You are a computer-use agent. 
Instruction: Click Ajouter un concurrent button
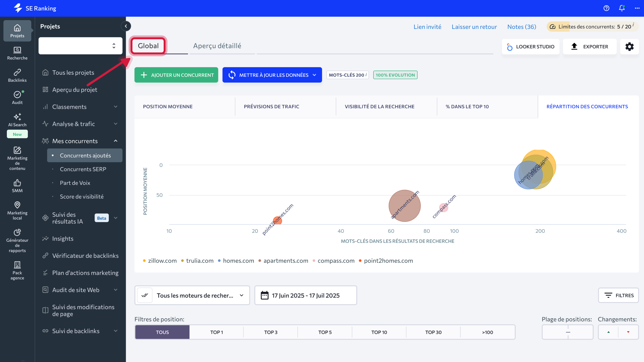pyautogui.click(x=176, y=75)
